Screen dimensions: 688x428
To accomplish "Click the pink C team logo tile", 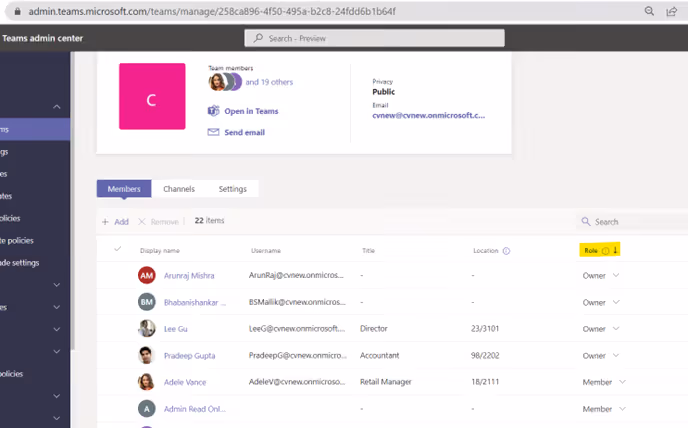I will 152,96.
